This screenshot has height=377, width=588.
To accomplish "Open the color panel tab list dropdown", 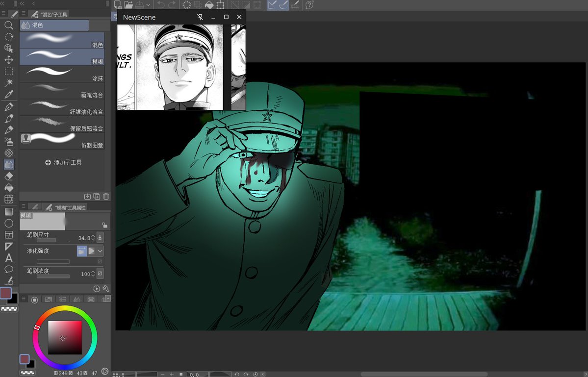I will [108, 298].
